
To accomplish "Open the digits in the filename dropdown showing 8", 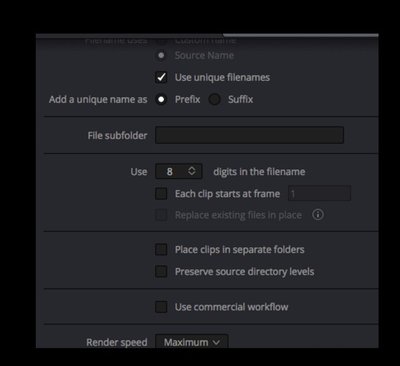I will point(179,171).
